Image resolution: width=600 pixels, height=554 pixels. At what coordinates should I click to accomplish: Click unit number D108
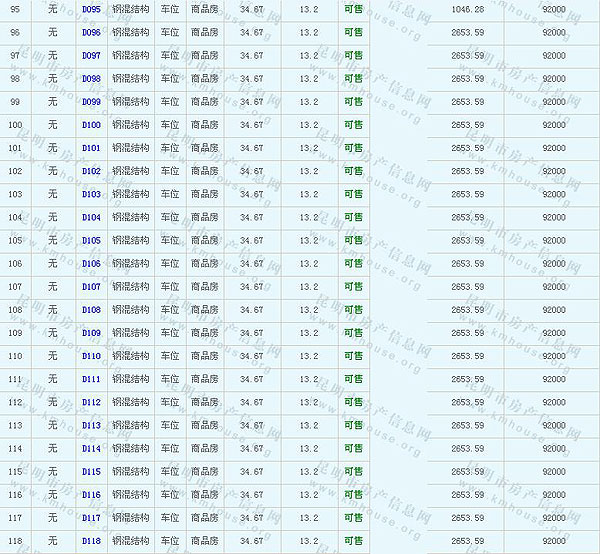click(91, 310)
